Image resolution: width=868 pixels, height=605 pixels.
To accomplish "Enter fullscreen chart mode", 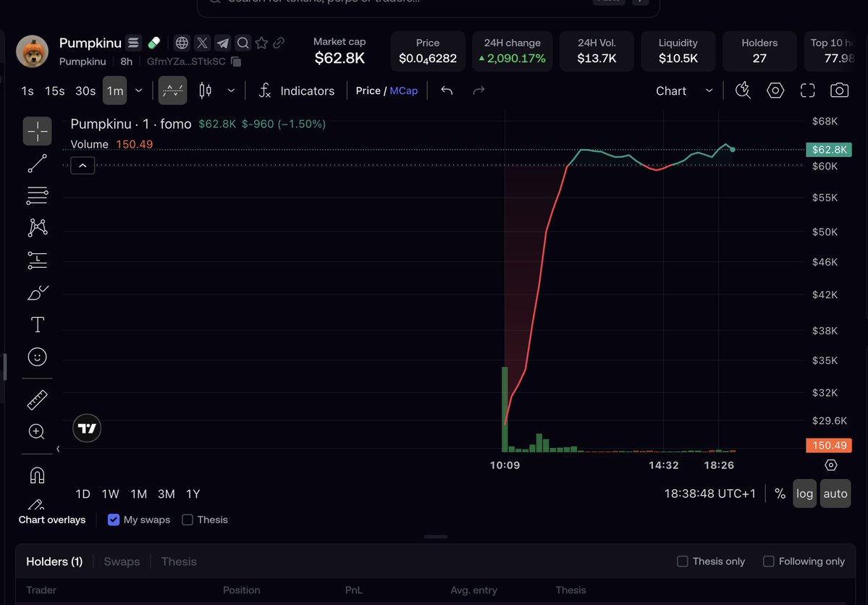I will 808,90.
